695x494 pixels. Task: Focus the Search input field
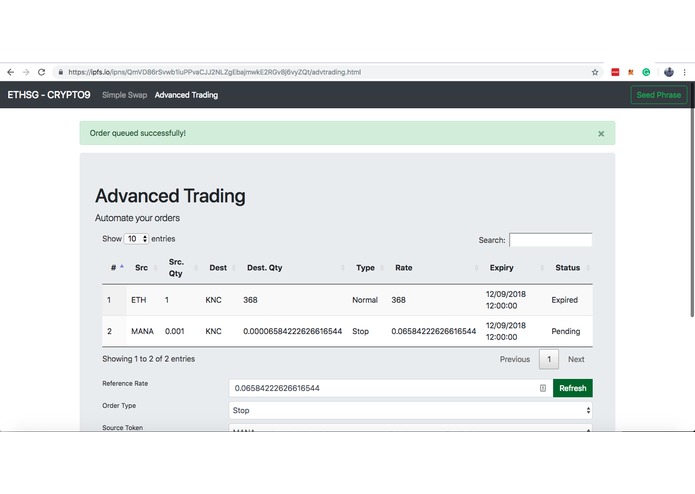coord(551,240)
